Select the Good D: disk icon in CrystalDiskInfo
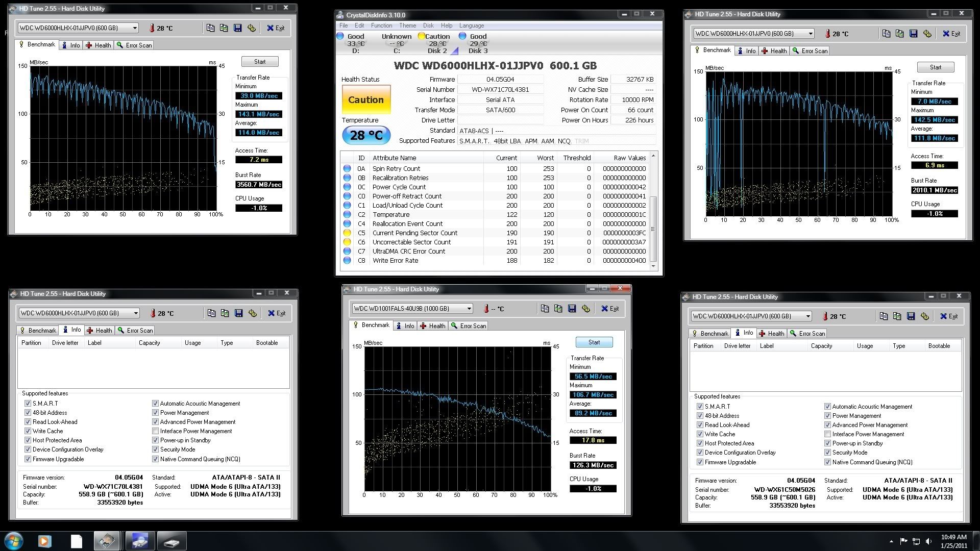Screen dimensions: 980x551 (340, 36)
